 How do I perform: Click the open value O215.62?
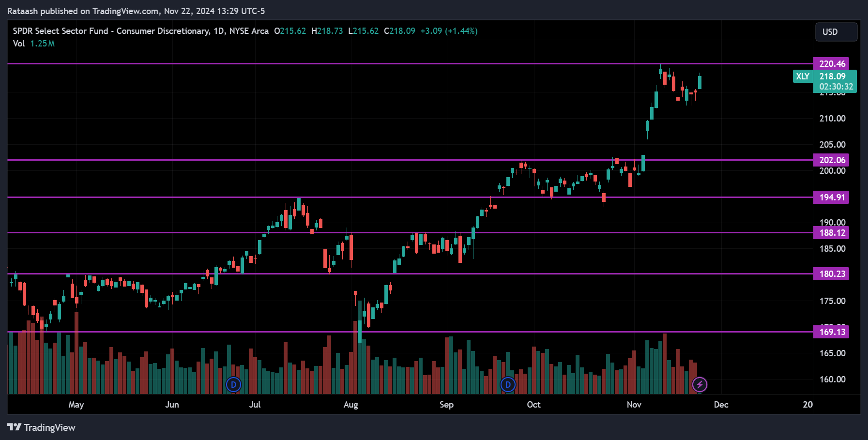[290, 31]
